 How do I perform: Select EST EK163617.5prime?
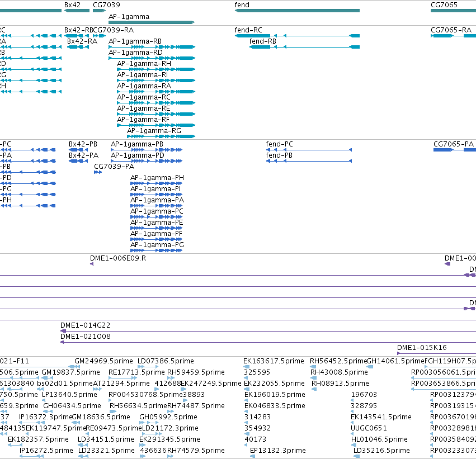point(274,361)
